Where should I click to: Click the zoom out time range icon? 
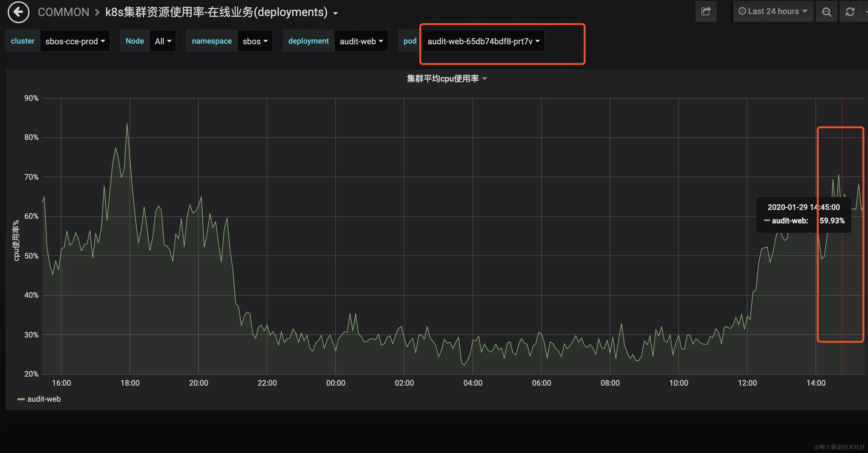[x=826, y=12]
